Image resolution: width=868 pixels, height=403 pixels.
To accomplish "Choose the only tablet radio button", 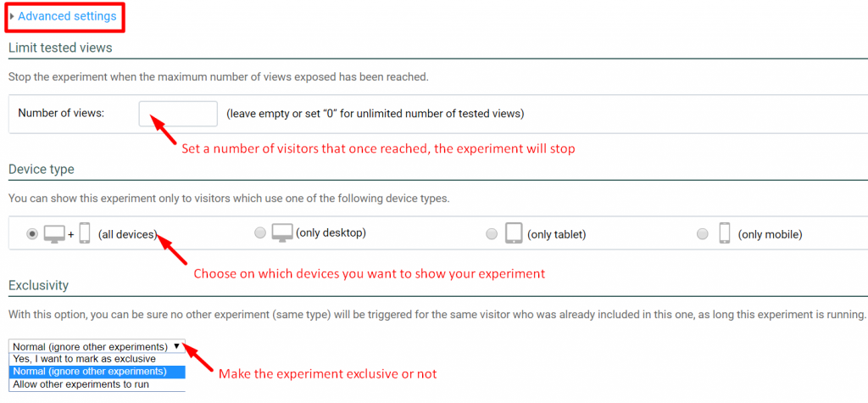I will coord(492,234).
